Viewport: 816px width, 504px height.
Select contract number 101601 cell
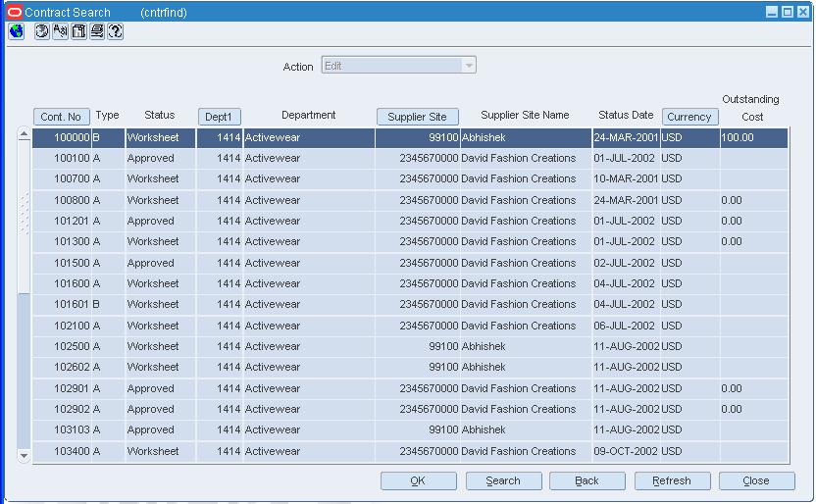click(62, 304)
